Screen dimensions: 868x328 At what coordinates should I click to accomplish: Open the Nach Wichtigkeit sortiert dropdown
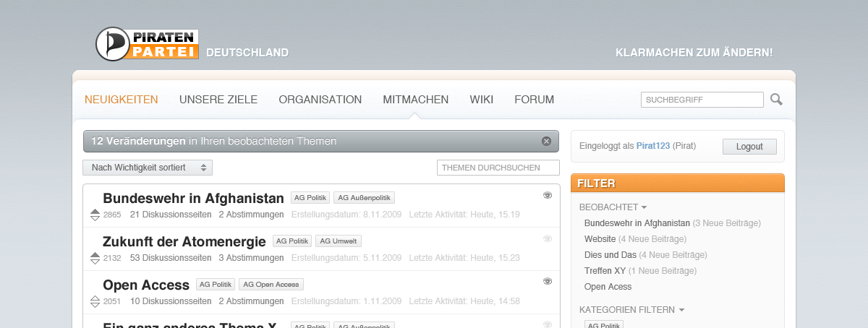pos(148,168)
